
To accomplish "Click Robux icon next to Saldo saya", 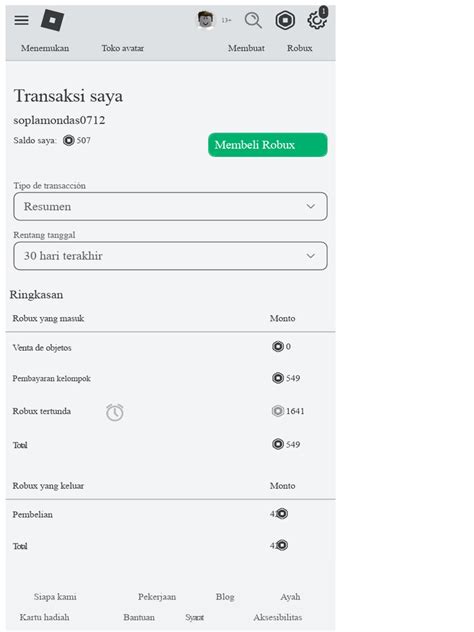I will tap(69, 140).
